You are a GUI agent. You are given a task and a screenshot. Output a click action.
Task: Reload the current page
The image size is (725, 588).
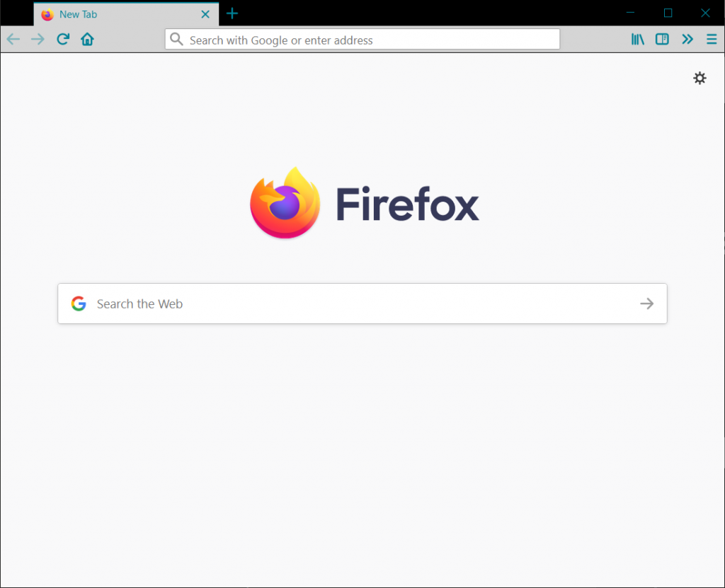click(62, 39)
